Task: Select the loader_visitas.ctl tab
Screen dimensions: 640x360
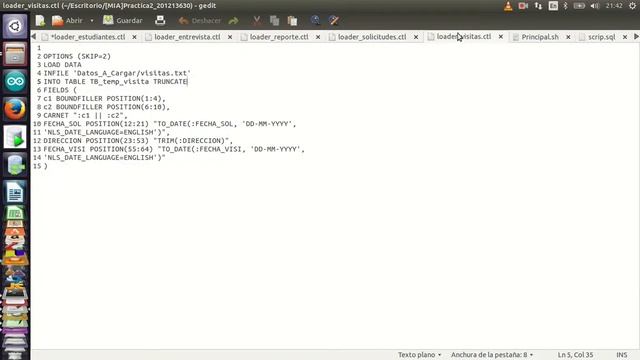Action: (464, 37)
